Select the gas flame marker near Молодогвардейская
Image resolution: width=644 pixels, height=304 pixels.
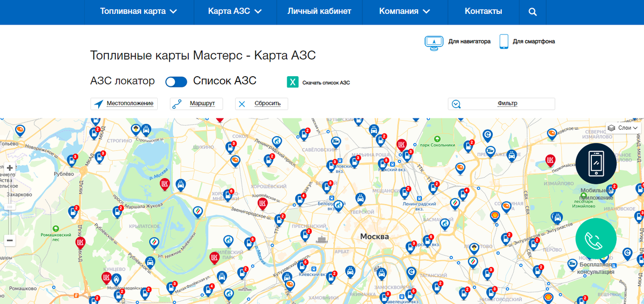(x=116, y=279)
